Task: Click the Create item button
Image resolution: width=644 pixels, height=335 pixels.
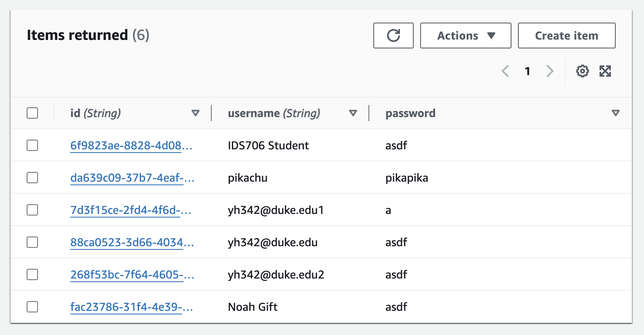Action: click(566, 36)
